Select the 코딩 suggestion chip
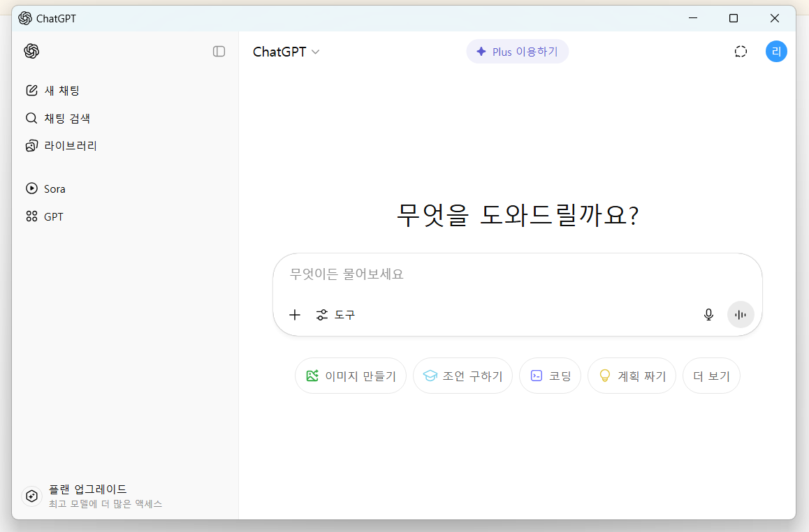Image resolution: width=809 pixels, height=532 pixels. (550, 376)
